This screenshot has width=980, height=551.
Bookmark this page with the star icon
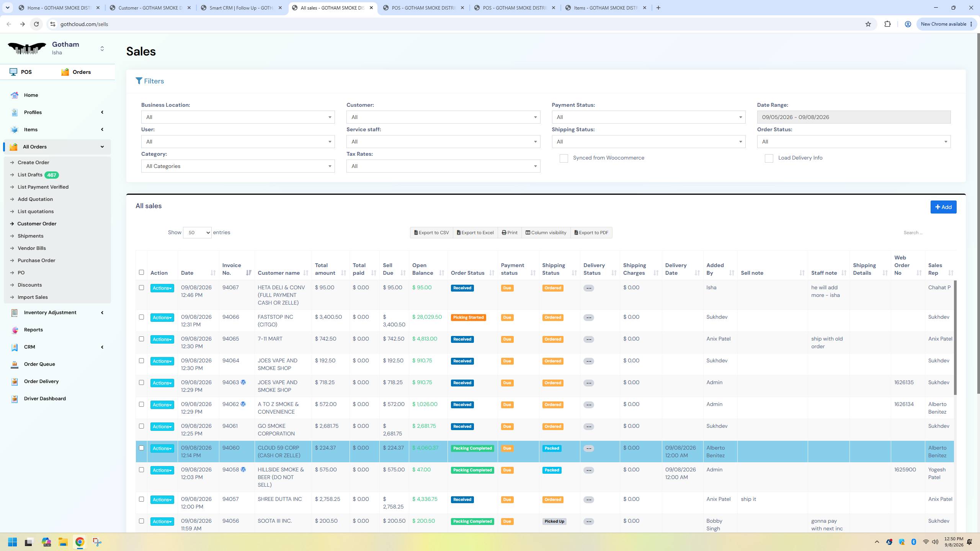coord(868,24)
